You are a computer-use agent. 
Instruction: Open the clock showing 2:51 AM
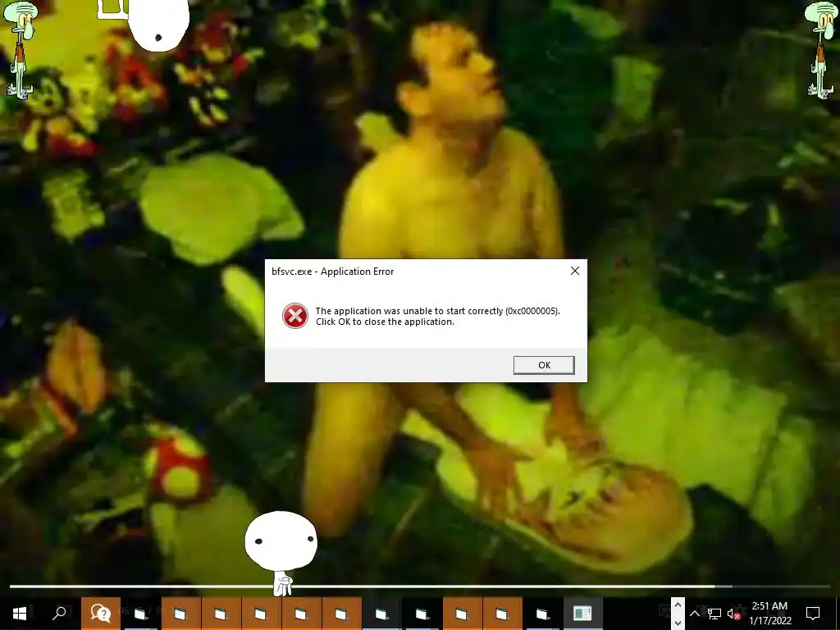[x=769, y=614]
